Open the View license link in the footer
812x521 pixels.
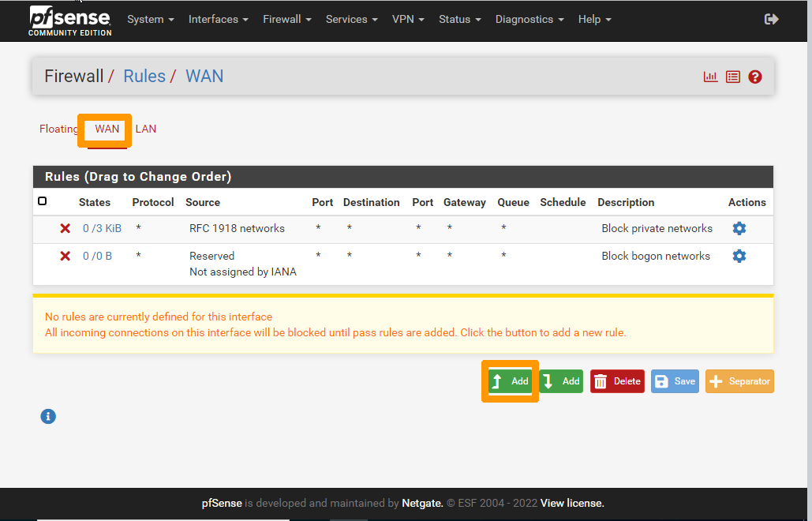tap(571, 503)
